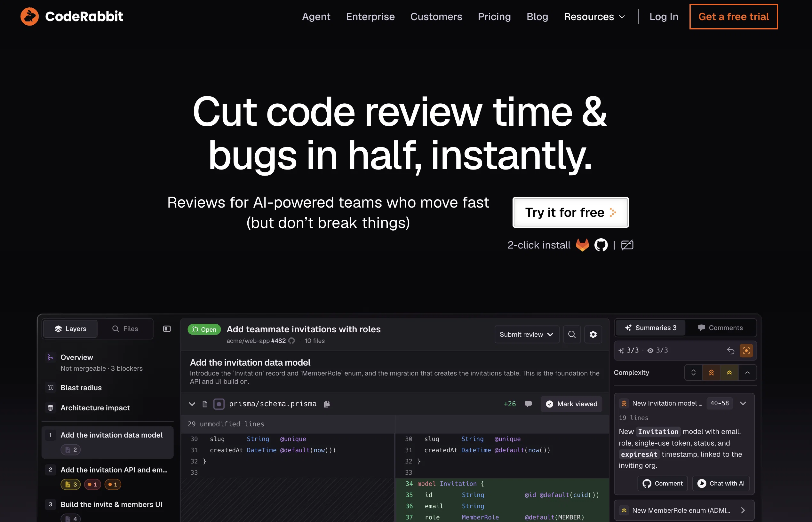Click the 4 files badge under members UI

click(x=70, y=518)
